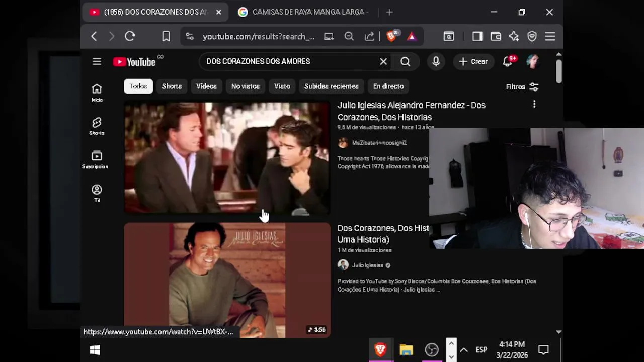The height and width of the screenshot is (362, 644).
Task: Share the page with the share icon
Action: coord(370,36)
